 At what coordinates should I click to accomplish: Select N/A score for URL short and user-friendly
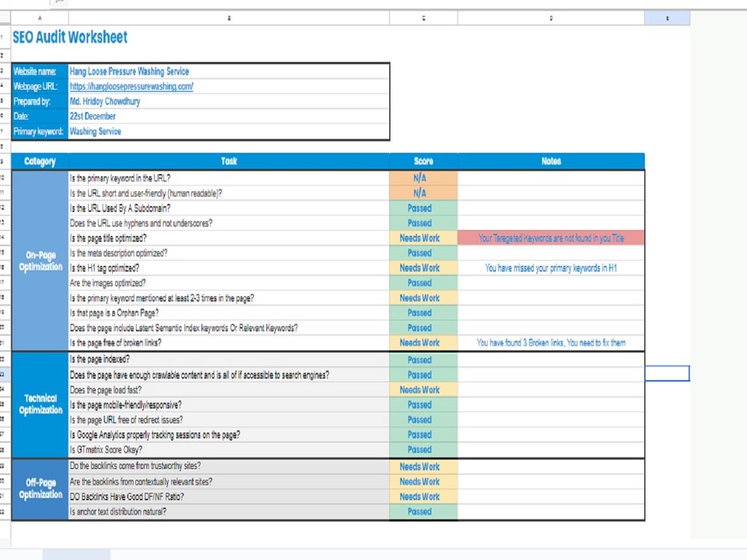coord(424,193)
